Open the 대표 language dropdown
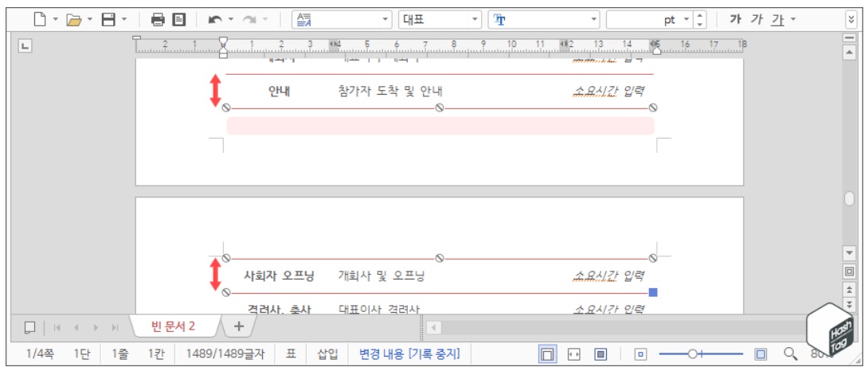The height and width of the screenshot is (371, 868). point(440,20)
